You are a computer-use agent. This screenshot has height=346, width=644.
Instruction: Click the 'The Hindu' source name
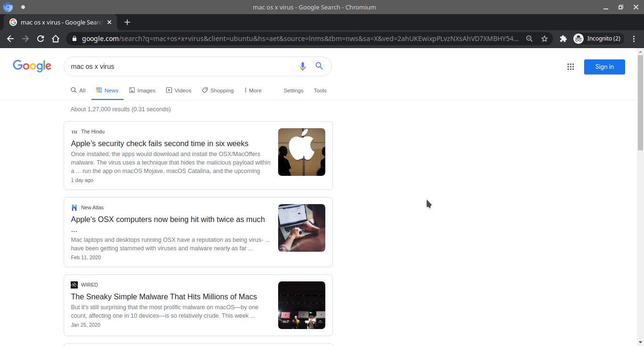(93, 132)
